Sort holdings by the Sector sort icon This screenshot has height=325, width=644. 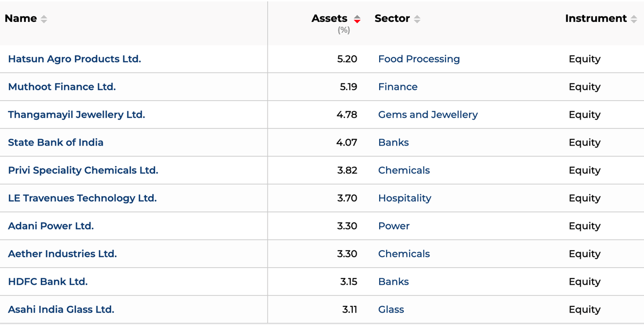pyautogui.click(x=417, y=19)
